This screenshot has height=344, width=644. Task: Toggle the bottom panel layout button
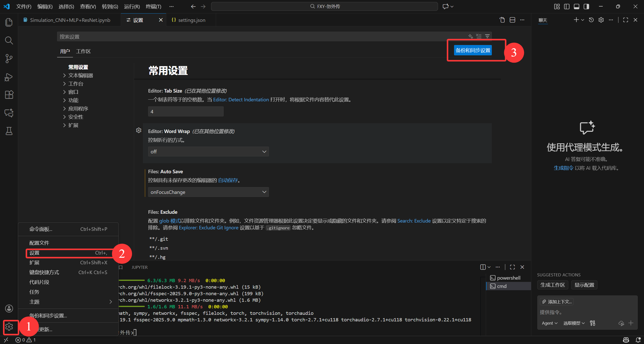pos(577,7)
